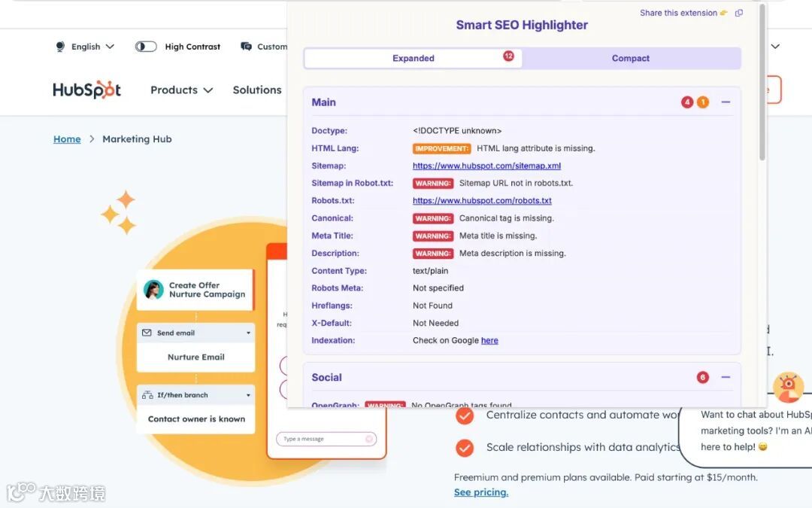
Task: Click the orange 1 improvement badge in Main
Action: tap(703, 102)
